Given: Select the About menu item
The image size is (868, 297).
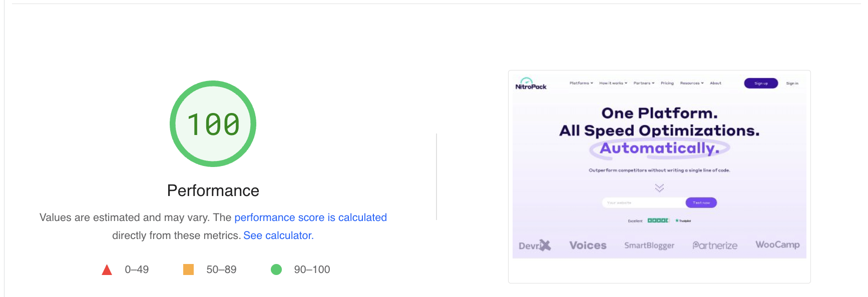Looking at the screenshot, I should 715,83.
